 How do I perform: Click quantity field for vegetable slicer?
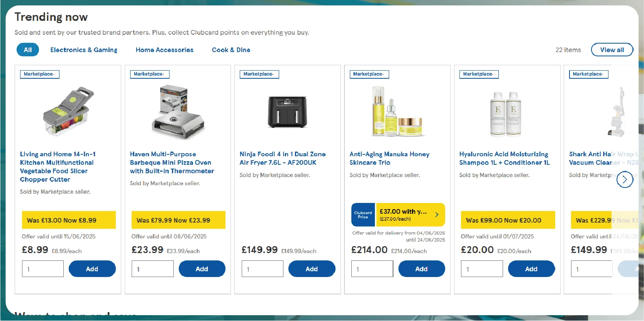click(43, 269)
